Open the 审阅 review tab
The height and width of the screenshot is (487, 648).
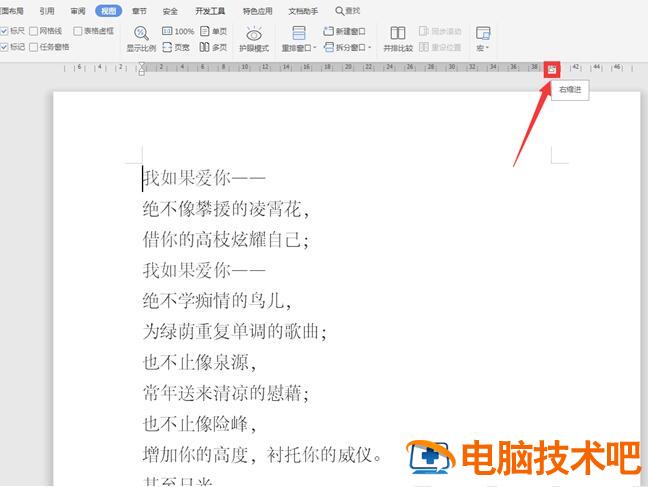click(x=78, y=11)
